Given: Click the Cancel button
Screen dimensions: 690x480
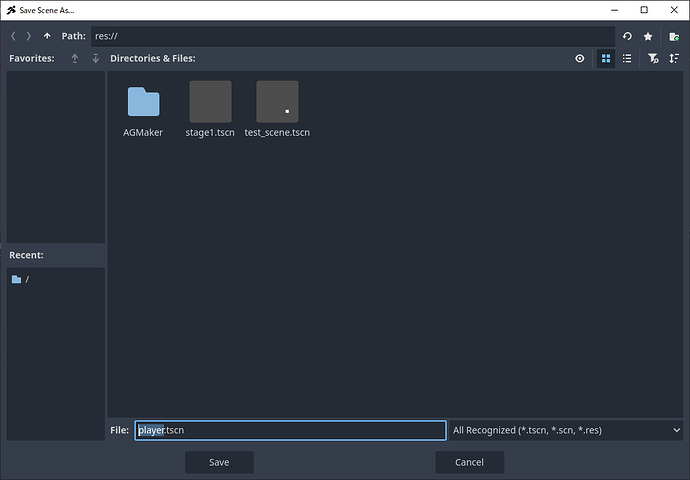Looking at the screenshot, I should (469, 462).
